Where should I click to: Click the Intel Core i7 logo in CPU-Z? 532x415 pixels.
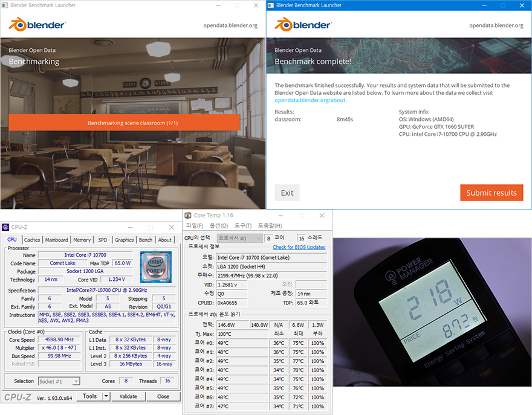click(156, 267)
